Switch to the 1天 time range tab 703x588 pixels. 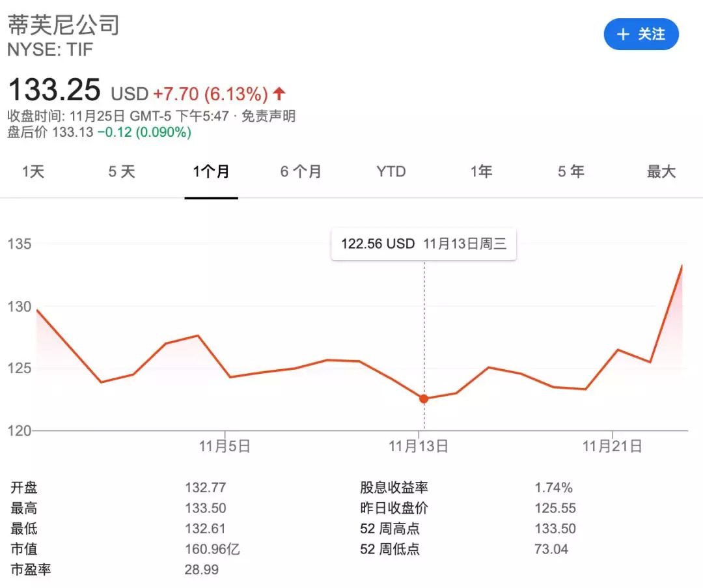click(33, 172)
